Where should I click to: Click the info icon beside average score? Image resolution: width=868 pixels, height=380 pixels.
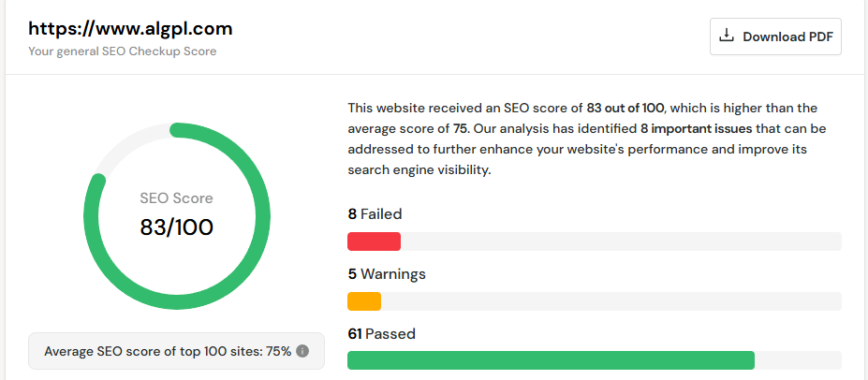[302, 352]
